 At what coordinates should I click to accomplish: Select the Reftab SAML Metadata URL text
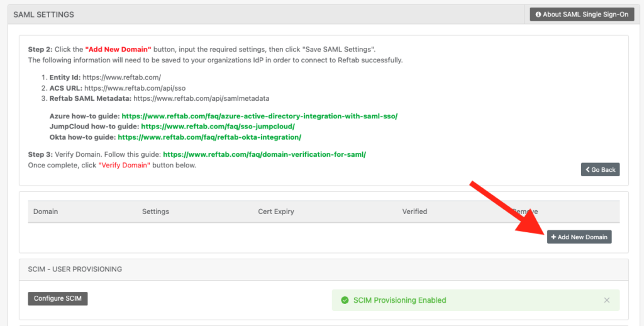pyautogui.click(x=201, y=98)
